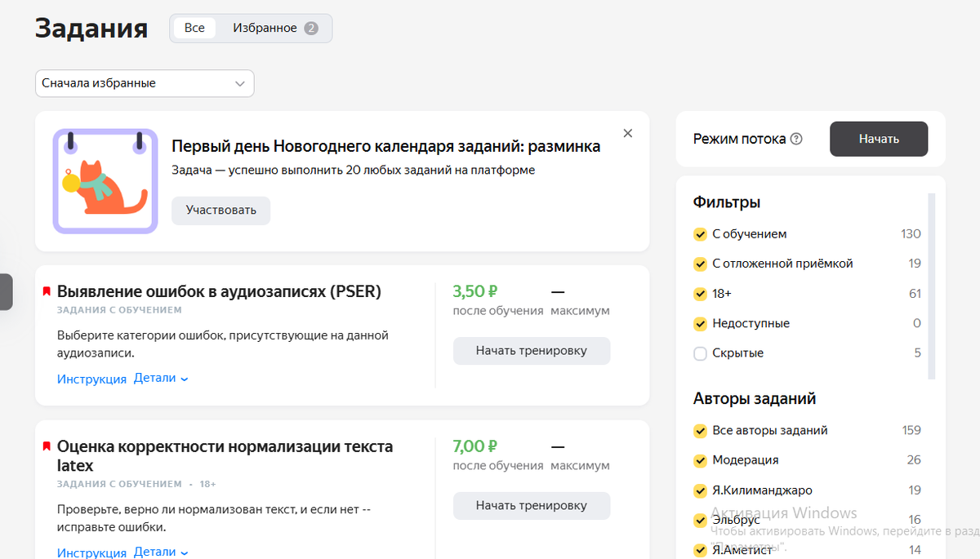The image size is (980, 559).
Task: Switch to the Все tab
Action: click(x=194, y=28)
